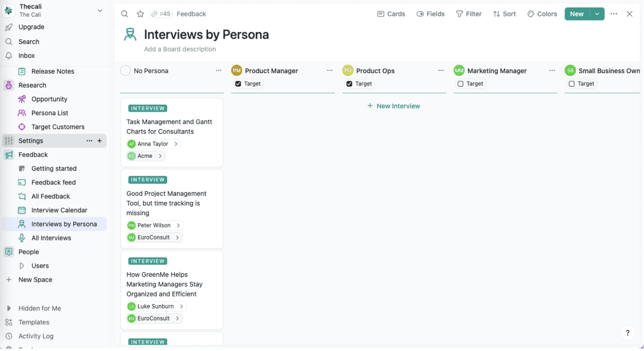Viewport: 644px width, 351px height.
Task: Open the Fields panel from the toolbar
Action: point(430,13)
